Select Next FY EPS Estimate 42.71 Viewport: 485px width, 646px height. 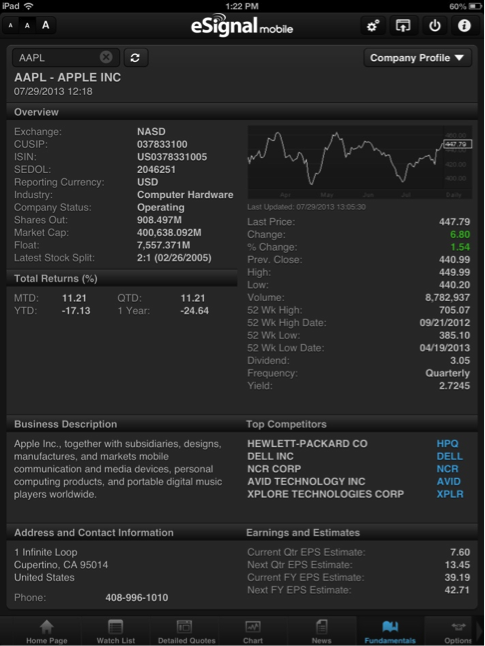[x=457, y=590]
